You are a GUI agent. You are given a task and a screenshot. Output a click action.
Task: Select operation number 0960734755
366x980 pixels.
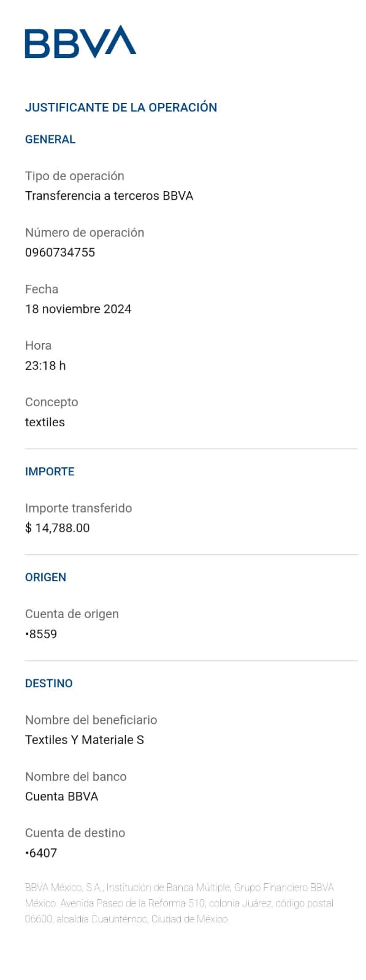(60, 252)
